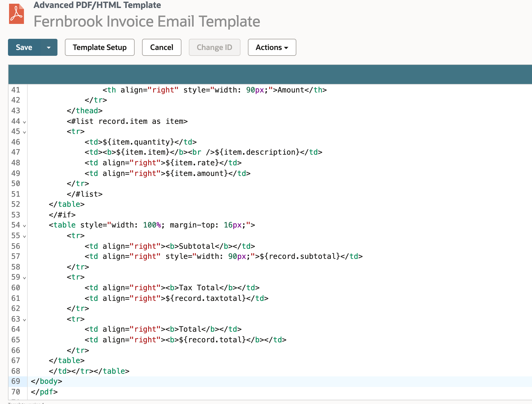Collapse the fold arrow on line 44
532x404 pixels.
pos(24,122)
